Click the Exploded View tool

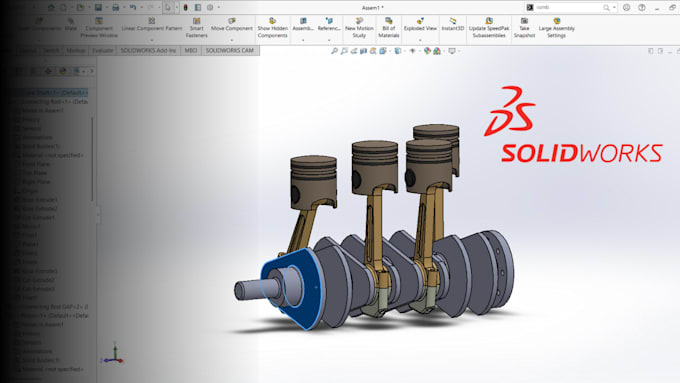coord(420,25)
